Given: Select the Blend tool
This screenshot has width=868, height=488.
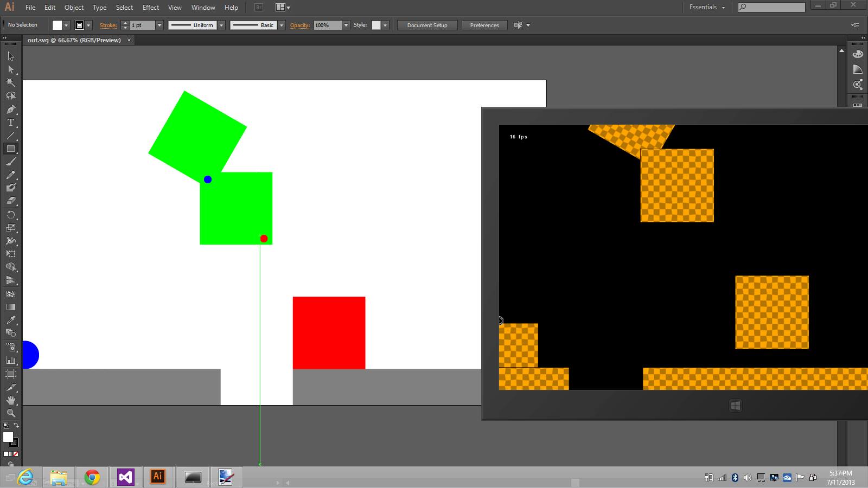Looking at the screenshot, I should (10, 333).
